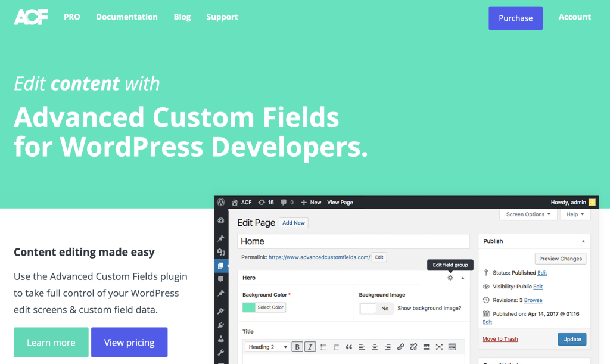Open the Media icon in WordPress sidebar
The image size is (610, 364).
221,252
